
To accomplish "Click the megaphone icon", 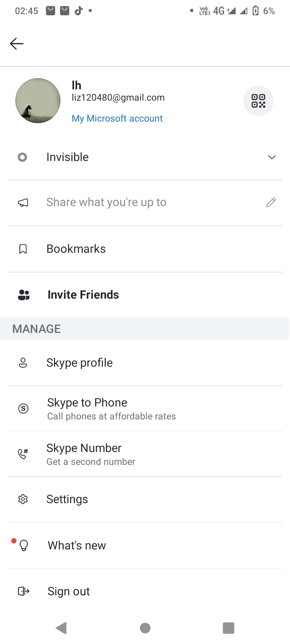I will 23,203.
